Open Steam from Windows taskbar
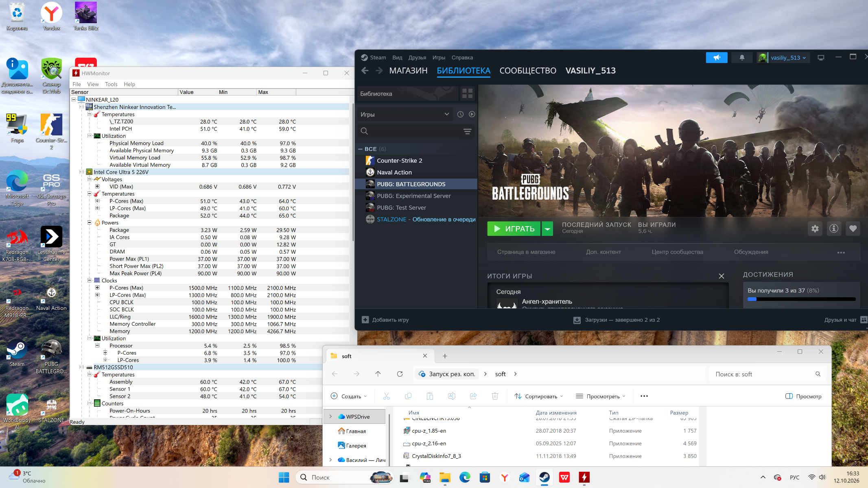This screenshot has height=488, width=868. (x=544, y=477)
